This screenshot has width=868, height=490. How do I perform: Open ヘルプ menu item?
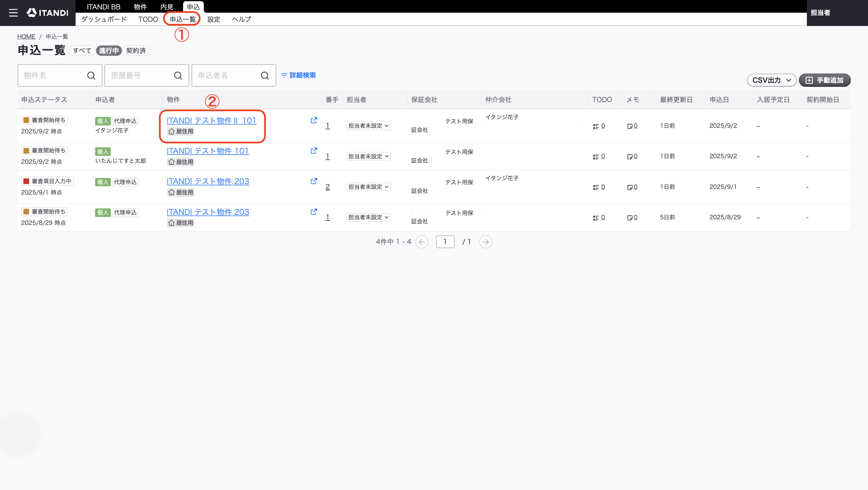pyautogui.click(x=242, y=19)
